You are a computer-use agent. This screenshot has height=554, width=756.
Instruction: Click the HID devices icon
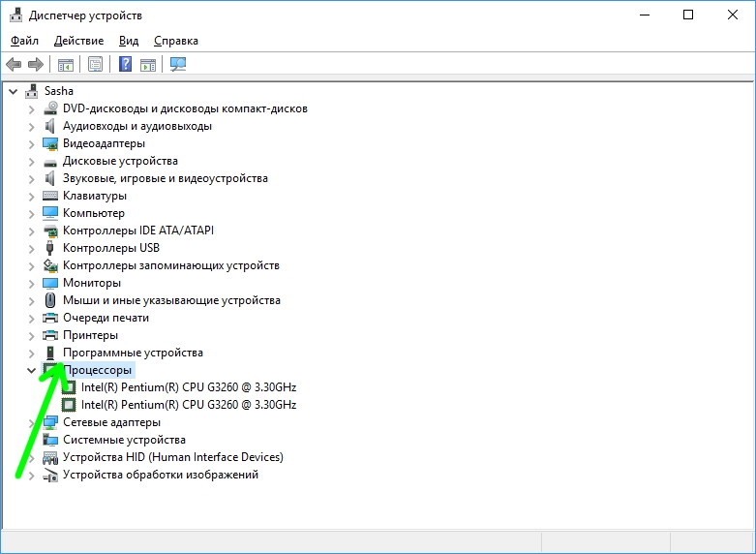point(50,457)
